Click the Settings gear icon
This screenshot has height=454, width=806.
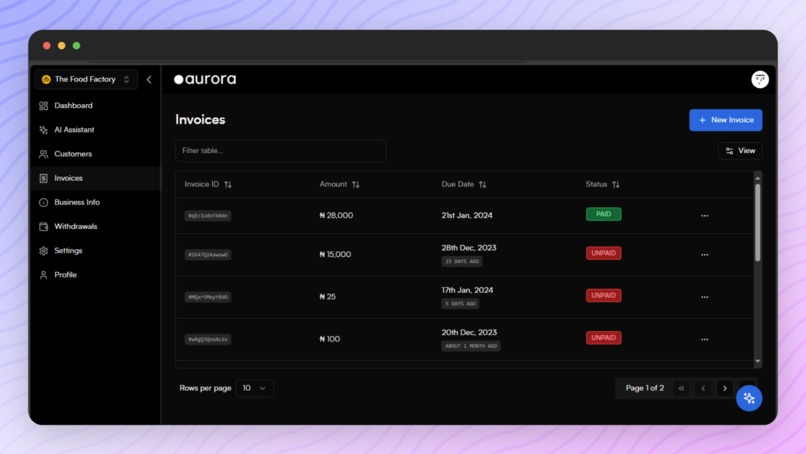pos(44,250)
